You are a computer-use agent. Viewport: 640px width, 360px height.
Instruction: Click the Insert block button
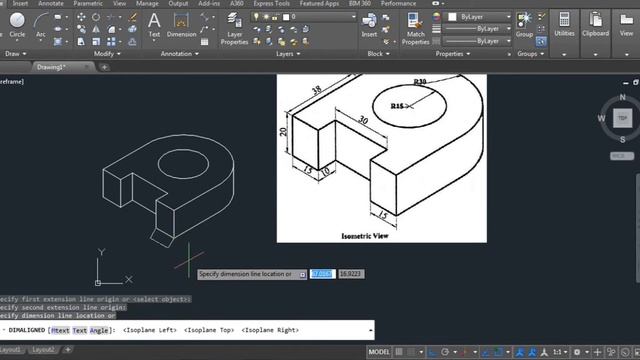(x=369, y=25)
